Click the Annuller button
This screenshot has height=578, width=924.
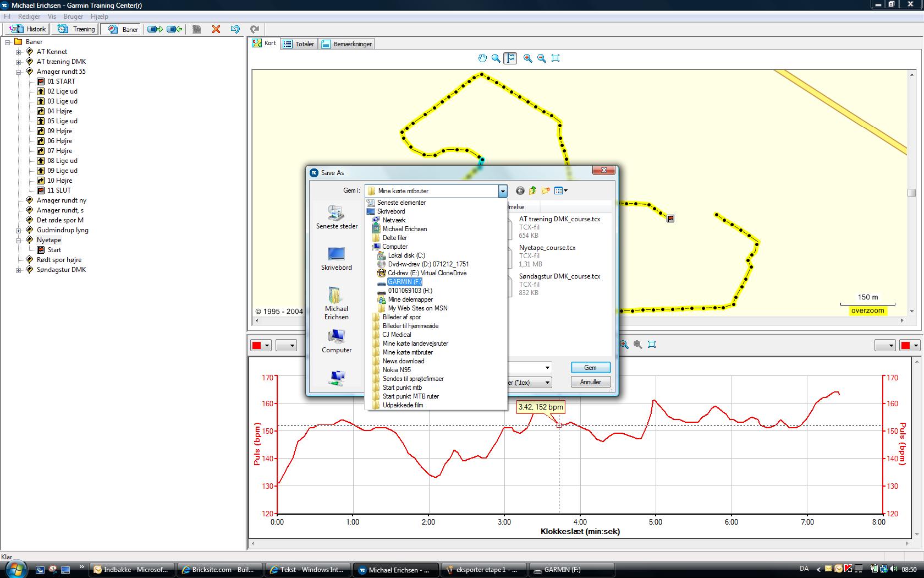pyautogui.click(x=590, y=382)
